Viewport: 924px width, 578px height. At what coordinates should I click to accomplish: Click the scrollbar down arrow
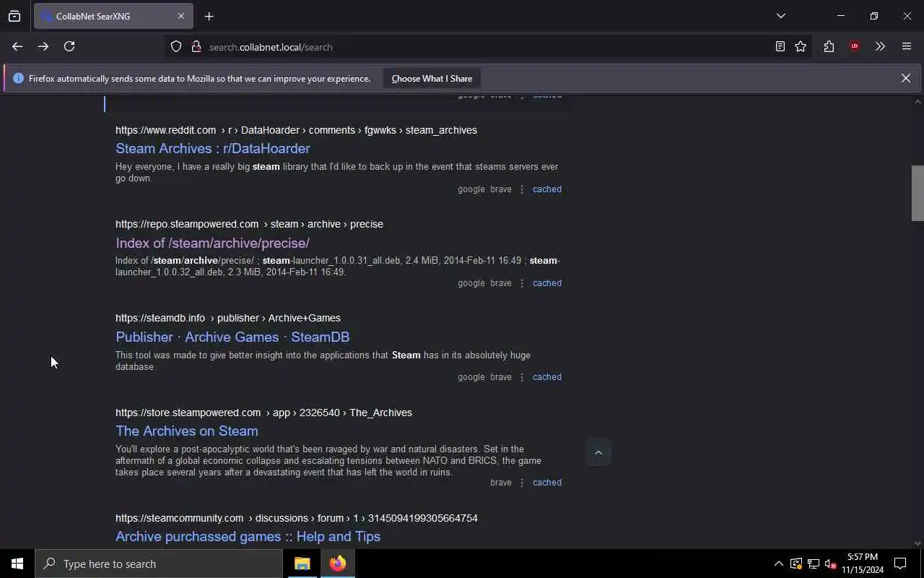click(918, 543)
